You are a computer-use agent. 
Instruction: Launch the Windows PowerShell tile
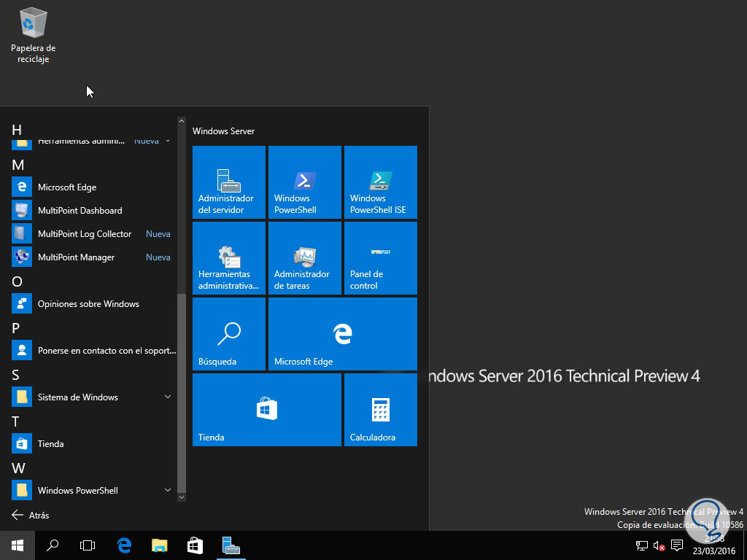304,182
